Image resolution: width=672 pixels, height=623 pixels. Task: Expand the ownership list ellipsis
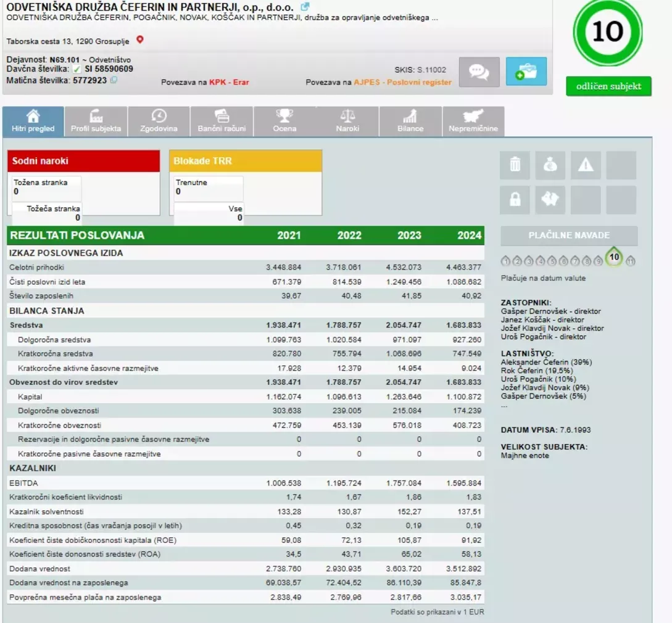504,405
